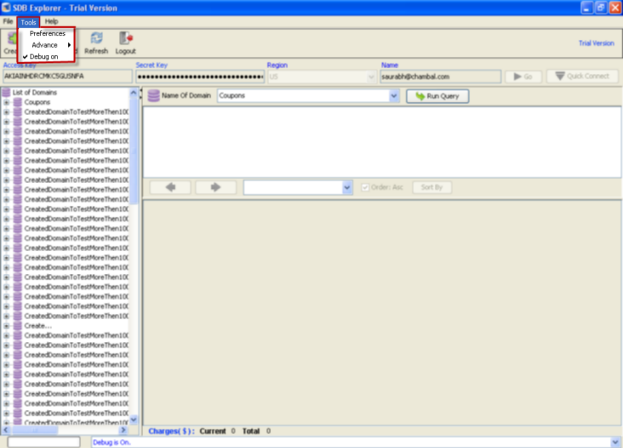Click inside the query text area
The width and height of the screenshot is (623, 448).
(x=382, y=142)
